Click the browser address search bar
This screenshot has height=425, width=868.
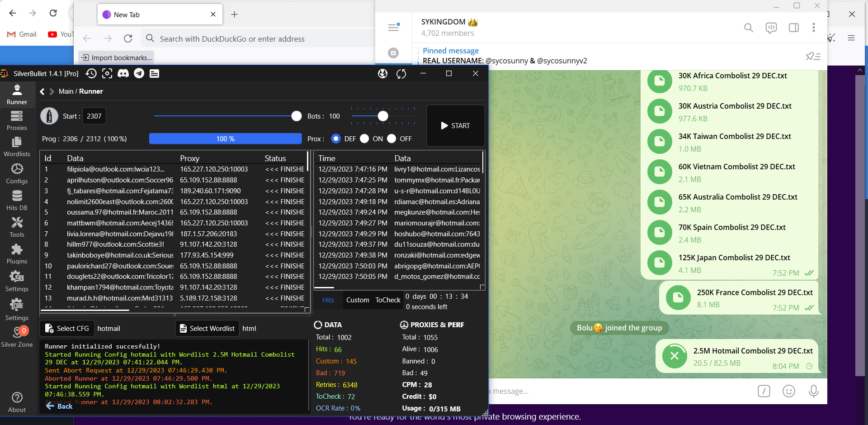pos(258,39)
